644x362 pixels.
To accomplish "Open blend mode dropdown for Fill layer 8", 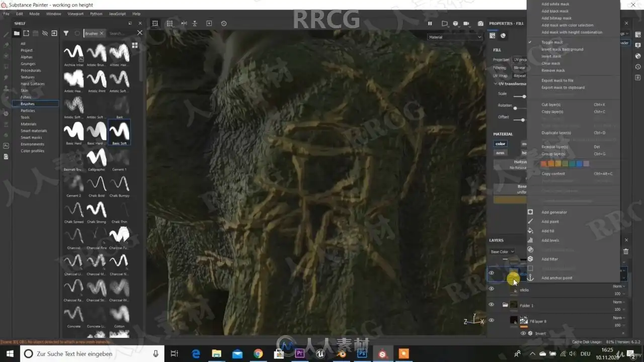I will click(x=619, y=318).
